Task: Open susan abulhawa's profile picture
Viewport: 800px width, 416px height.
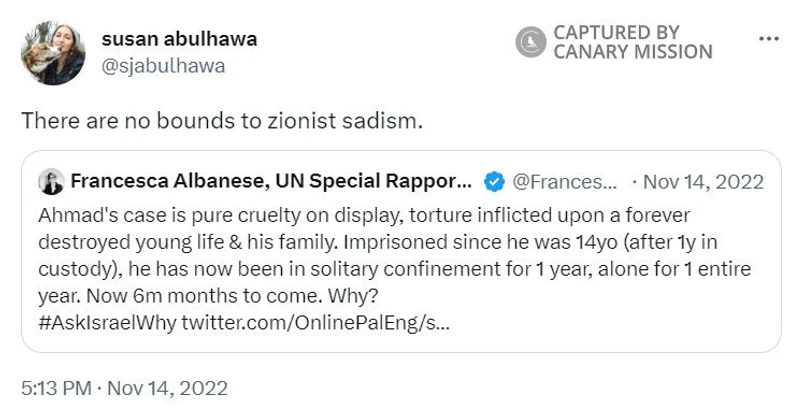Action: pyautogui.click(x=53, y=53)
